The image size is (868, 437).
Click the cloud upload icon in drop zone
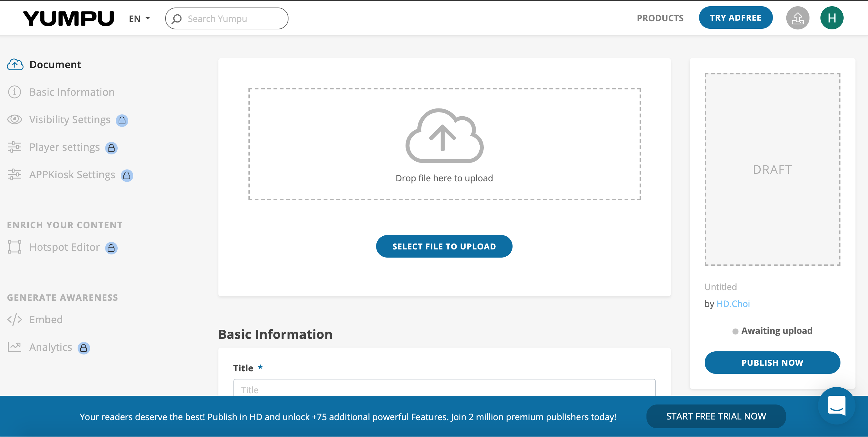pos(444,136)
